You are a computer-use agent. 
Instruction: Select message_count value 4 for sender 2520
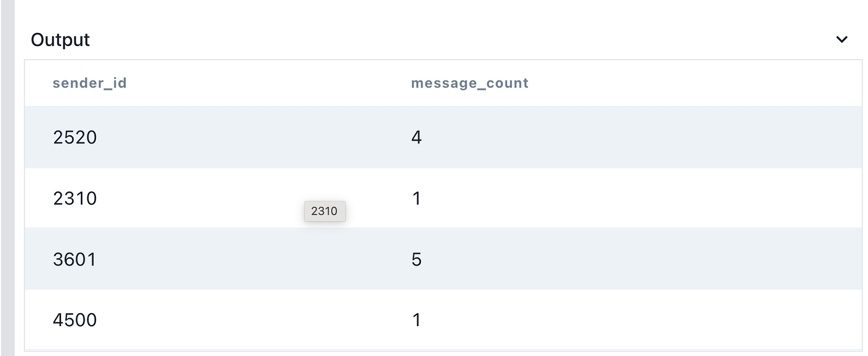tap(416, 137)
